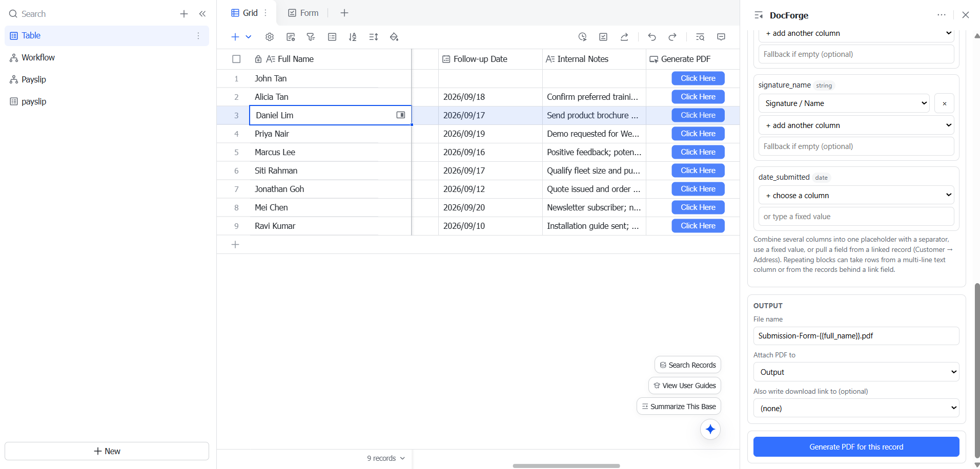Open field configuration icon in toolbar
Image resolution: width=980 pixels, height=469 pixels.
[x=291, y=37]
